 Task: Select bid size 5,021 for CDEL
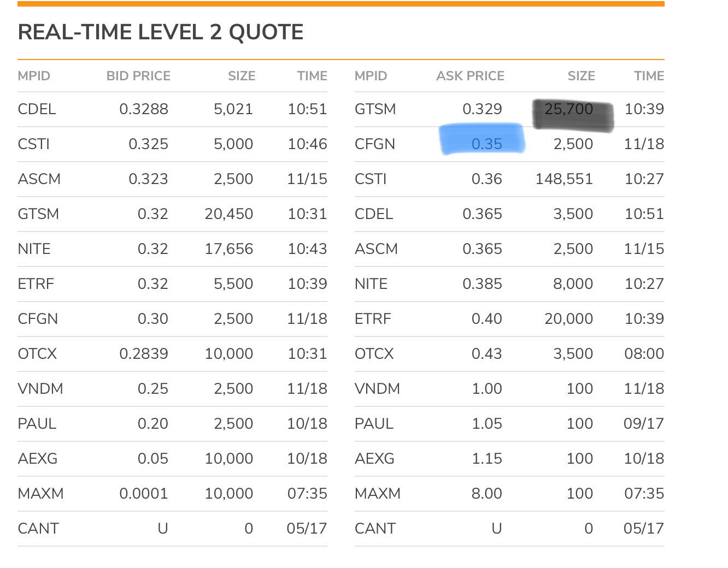click(x=233, y=109)
